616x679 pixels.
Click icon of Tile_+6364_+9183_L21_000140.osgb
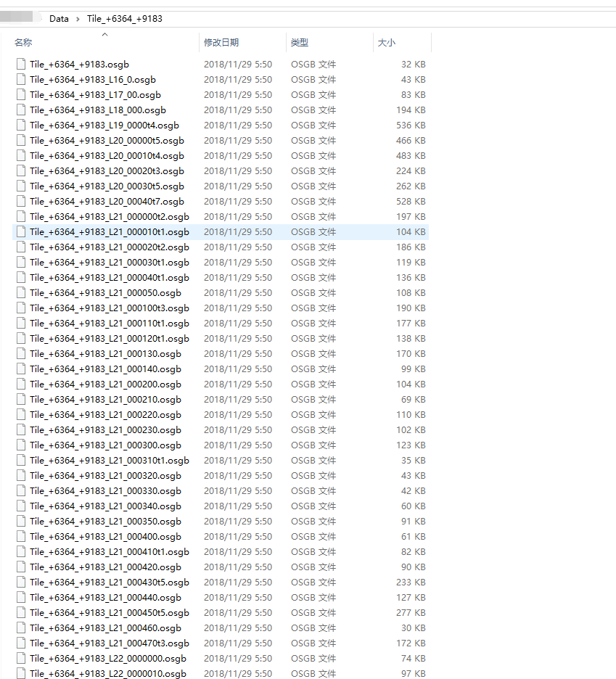[x=21, y=369]
